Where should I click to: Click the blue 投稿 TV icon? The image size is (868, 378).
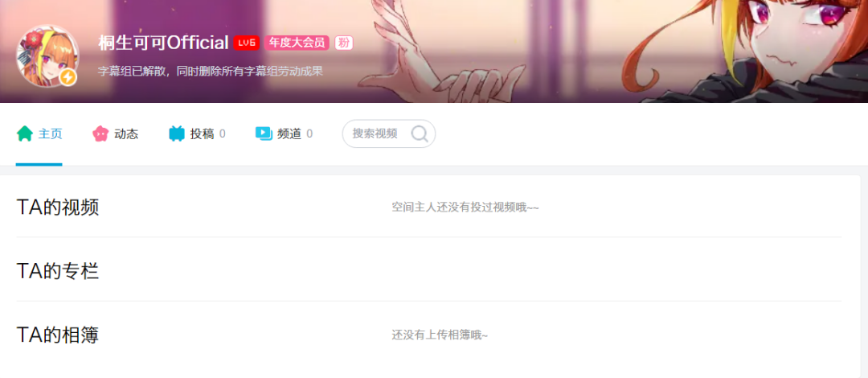177,134
